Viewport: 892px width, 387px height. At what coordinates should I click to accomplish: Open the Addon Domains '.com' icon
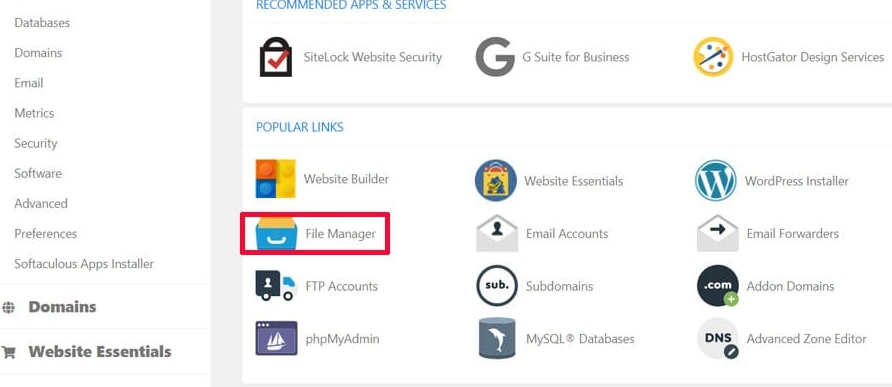point(718,286)
